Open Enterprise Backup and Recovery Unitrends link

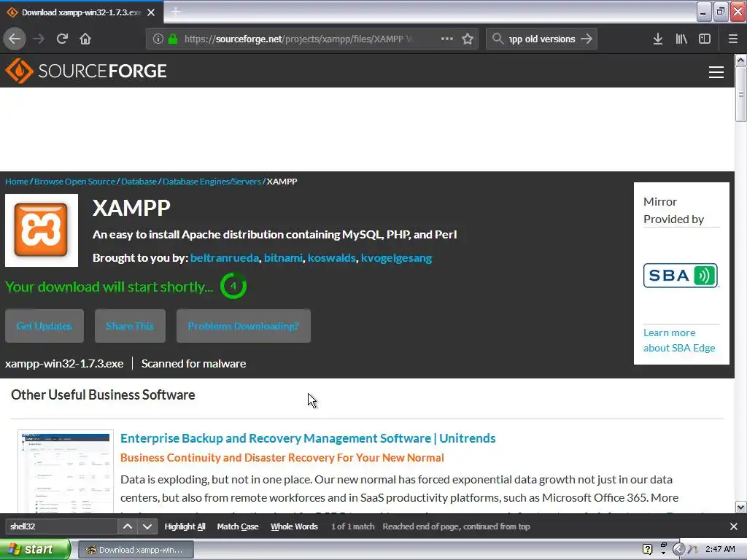308,438
